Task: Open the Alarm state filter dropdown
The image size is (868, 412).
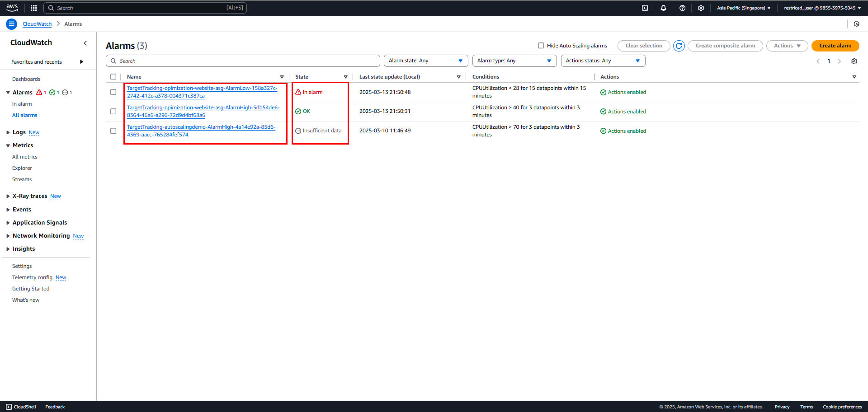Action: coord(425,61)
